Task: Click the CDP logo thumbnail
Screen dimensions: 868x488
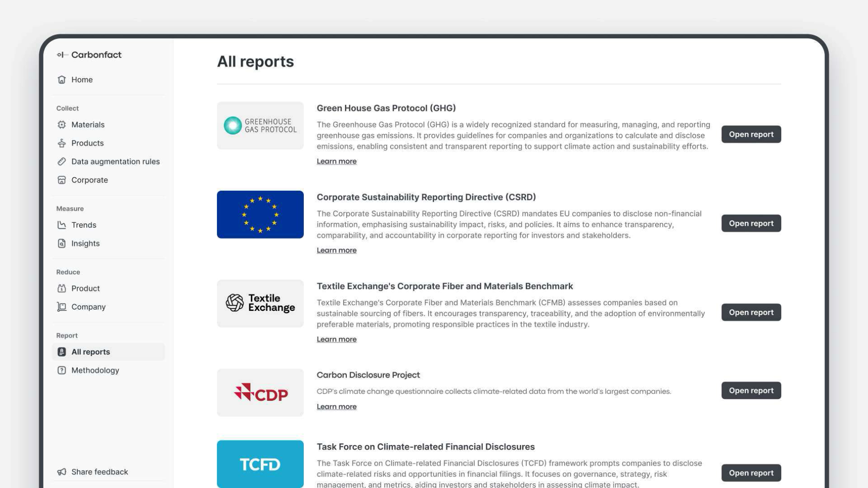Action: click(260, 393)
